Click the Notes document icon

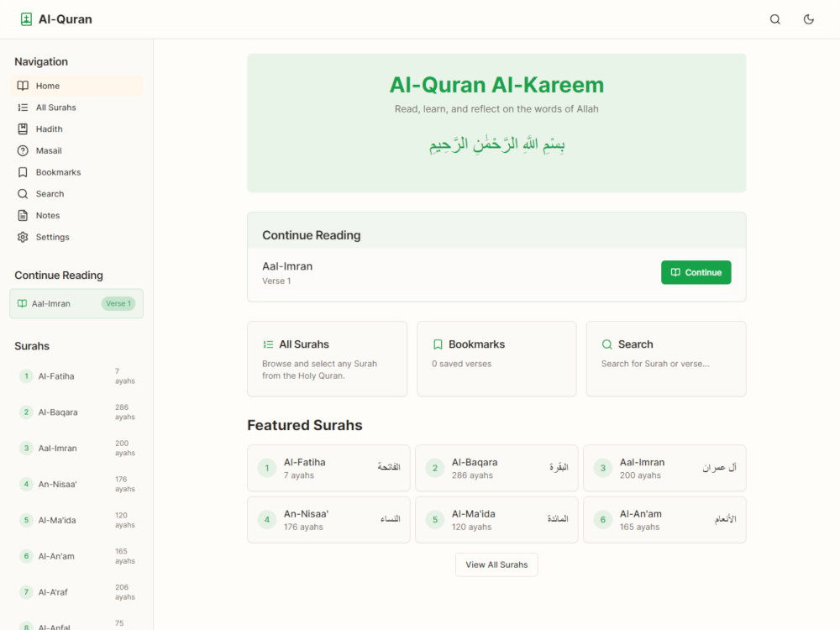pos(23,215)
